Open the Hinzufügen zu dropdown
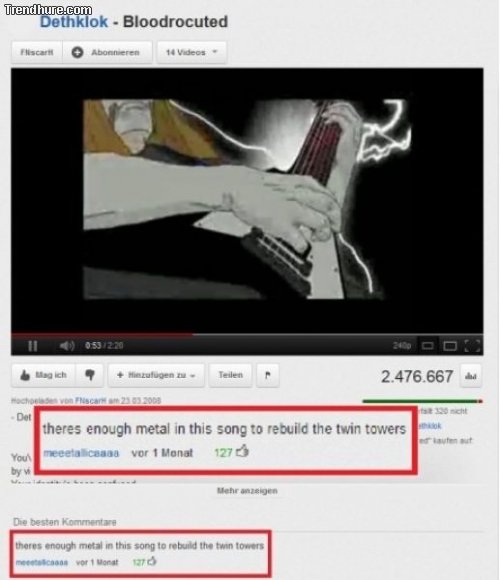Viewport: 500px width, 580px height. pyautogui.click(x=156, y=375)
